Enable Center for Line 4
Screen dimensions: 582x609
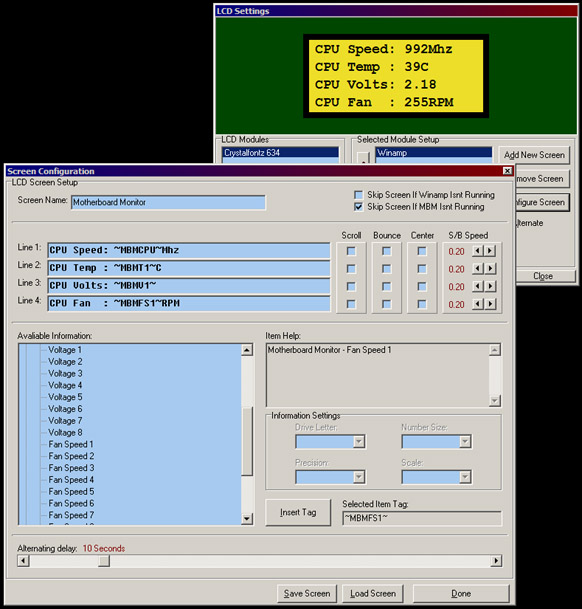(422, 304)
